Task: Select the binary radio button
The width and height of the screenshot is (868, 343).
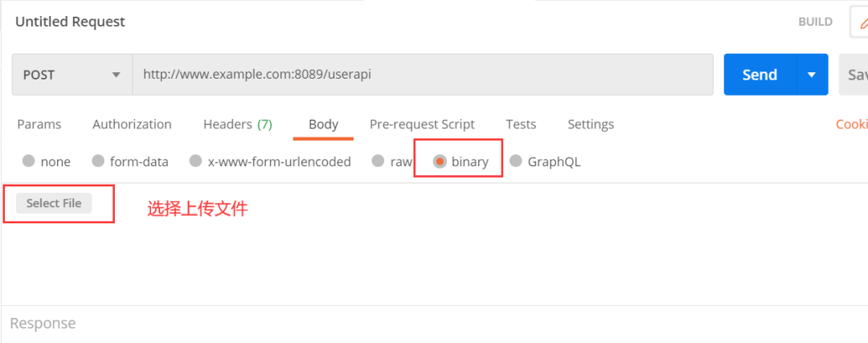Action: [440, 161]
